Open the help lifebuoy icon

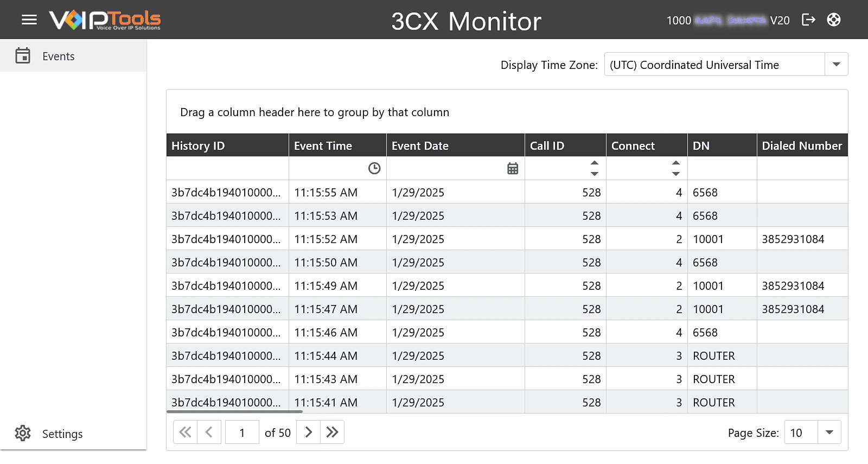pyautogui.click(x=834, y=20)
